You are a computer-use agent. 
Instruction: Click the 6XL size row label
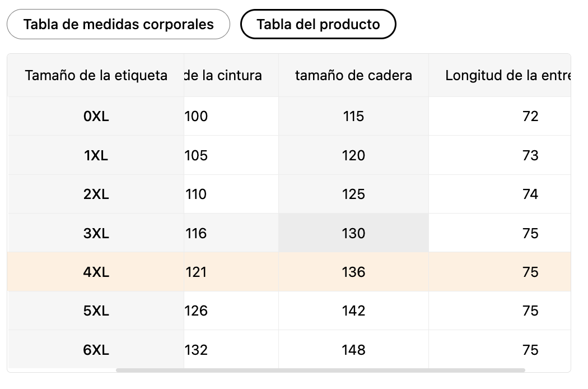[x=96, y=350]
